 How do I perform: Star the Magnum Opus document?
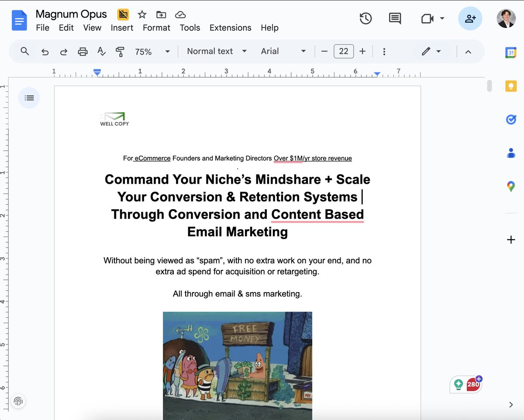click(142, 14)
